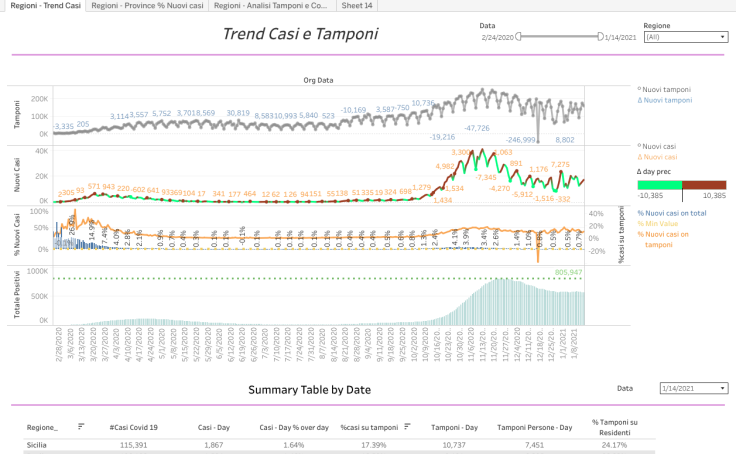
Task: Click the right handle of Data range slider
Action: click(601, 37)
